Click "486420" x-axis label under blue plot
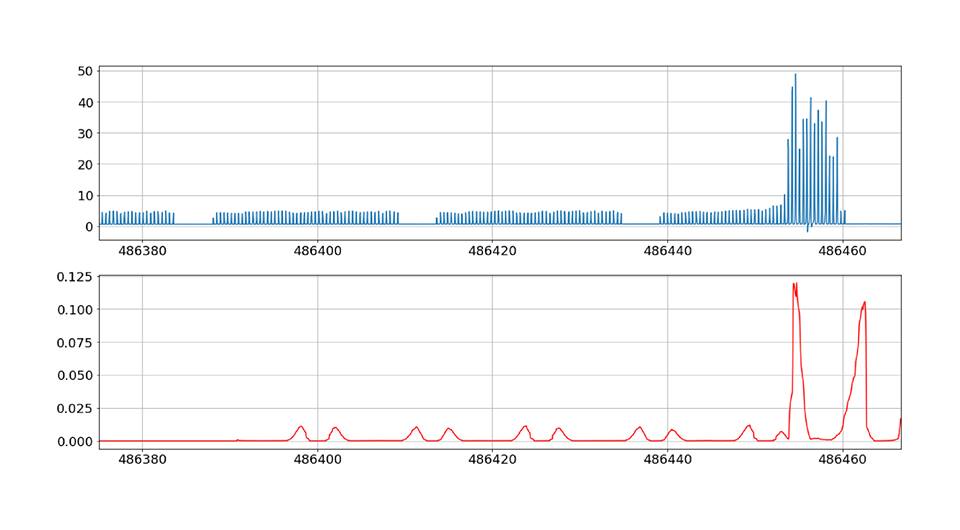960x530 pixels. coord(492,251)
